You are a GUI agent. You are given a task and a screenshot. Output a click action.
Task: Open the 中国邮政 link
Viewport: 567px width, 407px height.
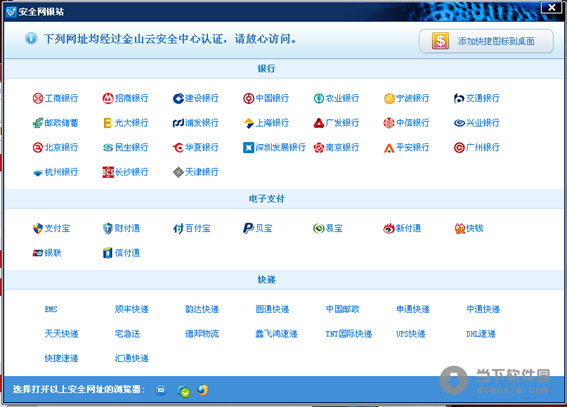tap(342, 309)
